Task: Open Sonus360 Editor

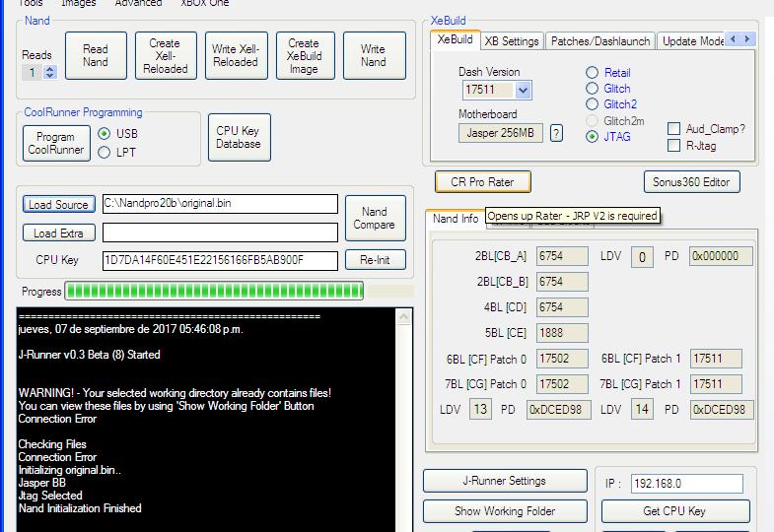Action: 691,182
